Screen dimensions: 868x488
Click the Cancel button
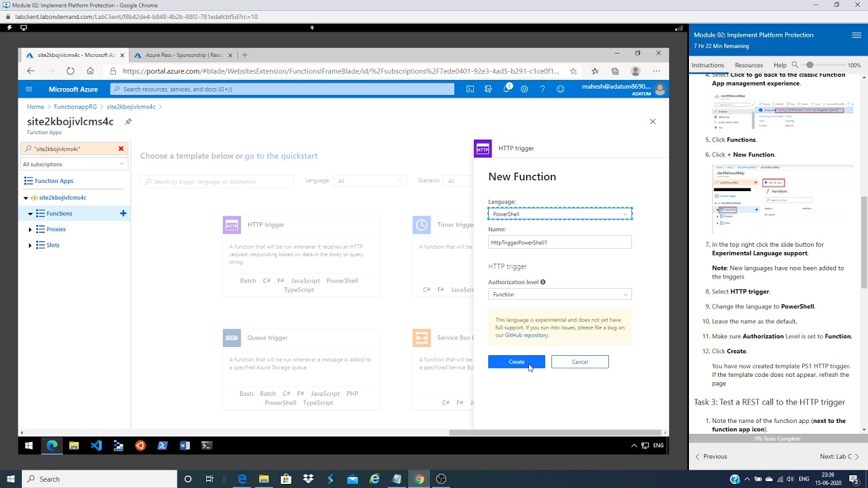pyautogui.click(x=580, y=362)
